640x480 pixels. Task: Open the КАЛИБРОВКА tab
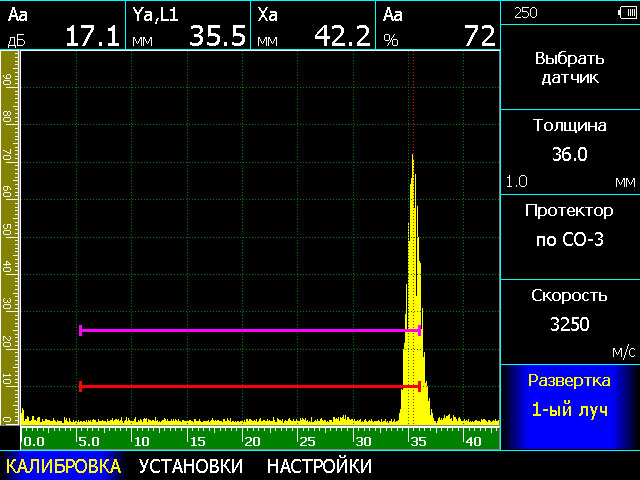[63, 466]
